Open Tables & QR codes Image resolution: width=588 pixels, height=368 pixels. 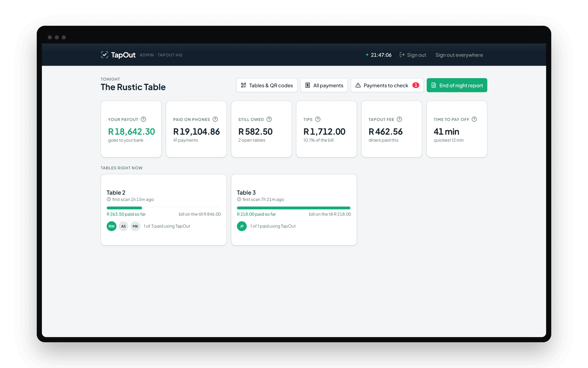267,85
